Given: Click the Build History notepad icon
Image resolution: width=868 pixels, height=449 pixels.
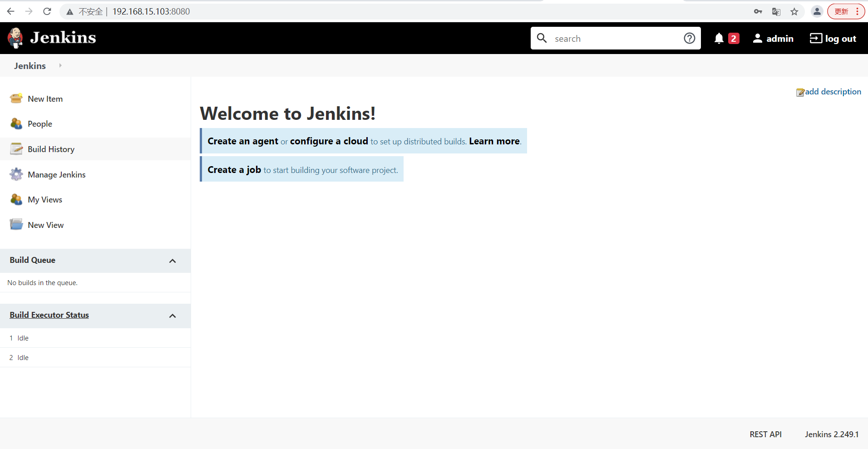Looking at the screenshot, I should [16, 149].
